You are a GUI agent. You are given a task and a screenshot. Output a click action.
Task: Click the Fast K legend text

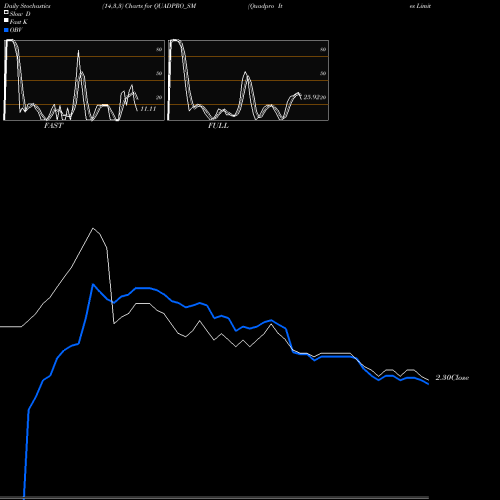click(19, 22)
